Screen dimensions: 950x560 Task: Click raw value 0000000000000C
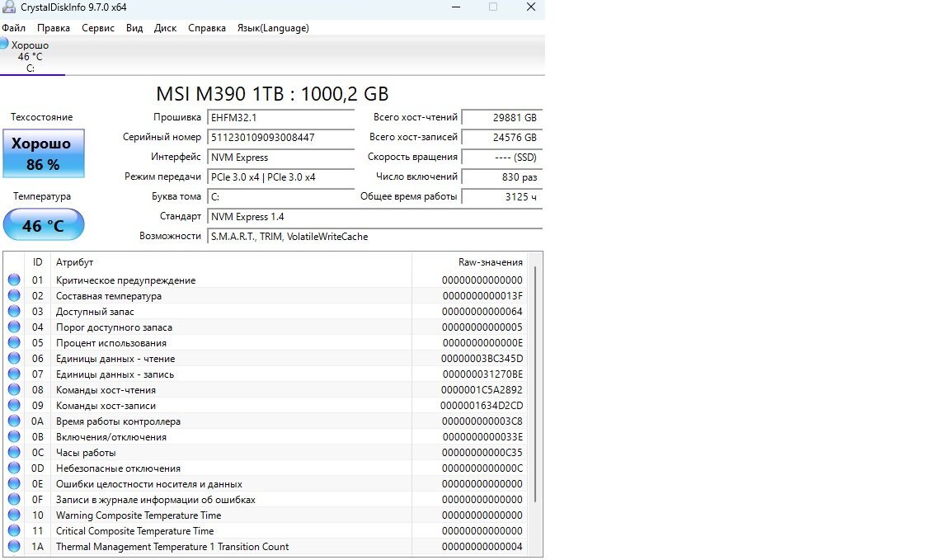[x=482, y=468]
